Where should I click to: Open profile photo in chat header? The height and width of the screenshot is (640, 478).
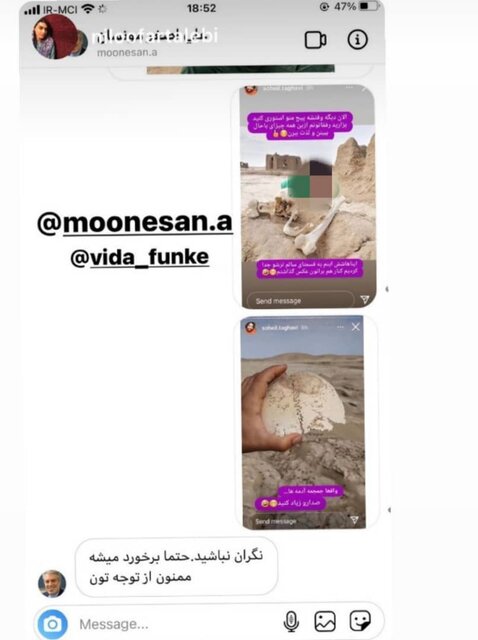coord(55,37)
